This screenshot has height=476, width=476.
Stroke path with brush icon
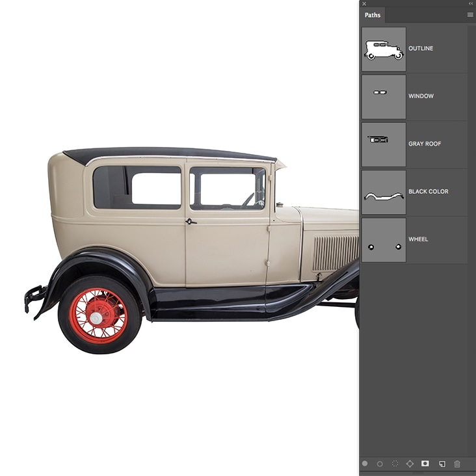pos(380,464)
